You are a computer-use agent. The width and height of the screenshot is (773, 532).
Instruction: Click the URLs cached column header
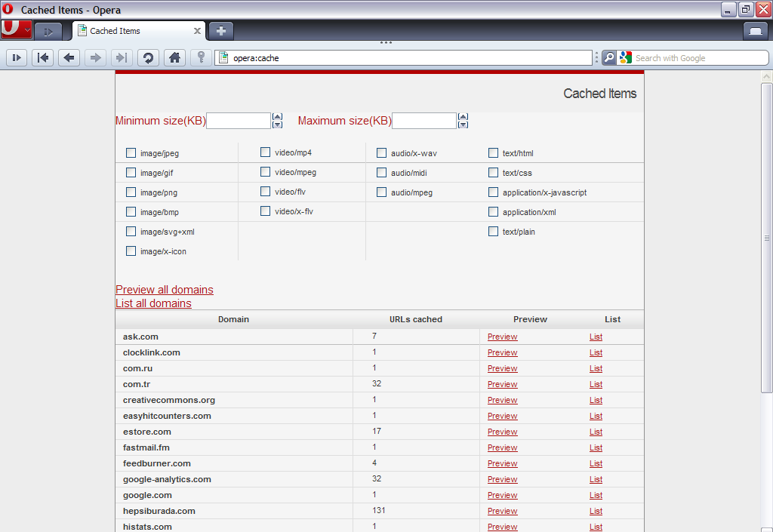point(416,319)
